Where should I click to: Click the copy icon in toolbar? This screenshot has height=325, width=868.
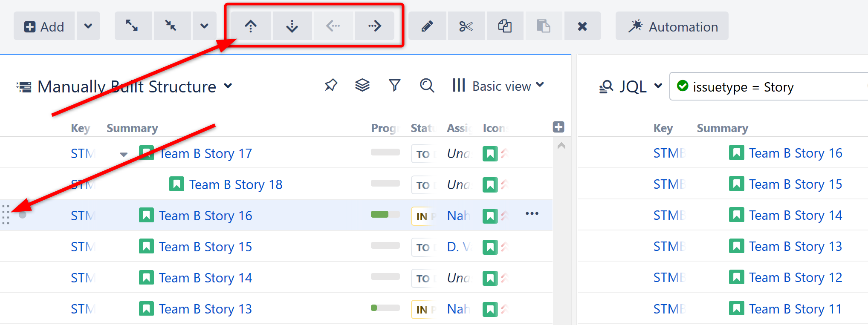pyautogui.click(x=505, y=26)
